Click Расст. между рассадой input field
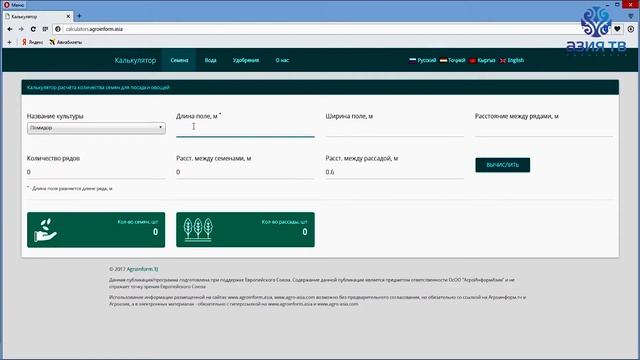Screen dimensions: 640x360 [394, 172]
